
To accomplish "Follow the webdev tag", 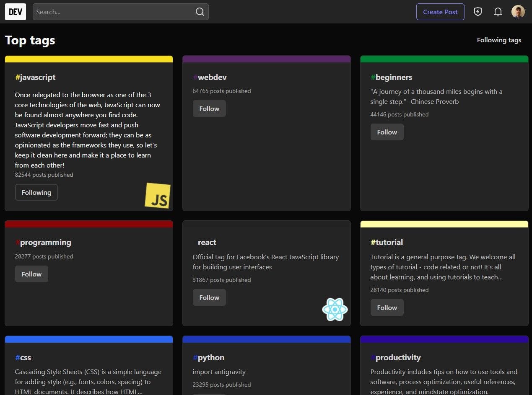I will click(209, 108).
